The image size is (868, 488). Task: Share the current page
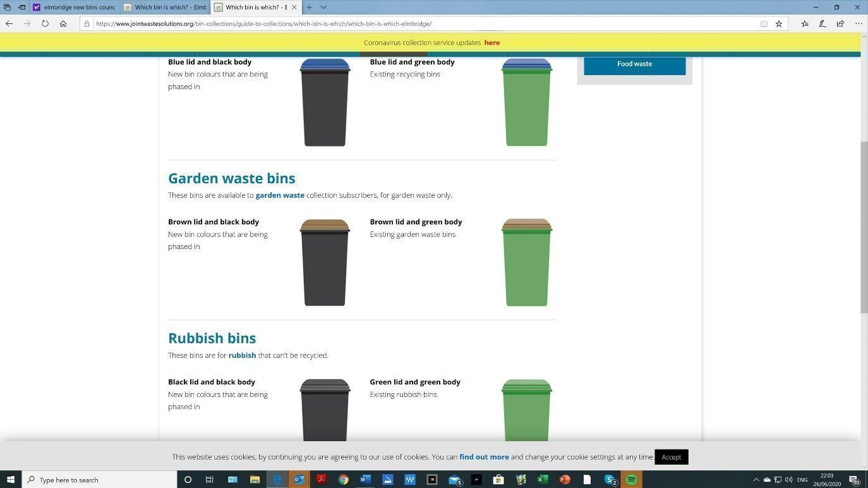click(x=840, y=23)
